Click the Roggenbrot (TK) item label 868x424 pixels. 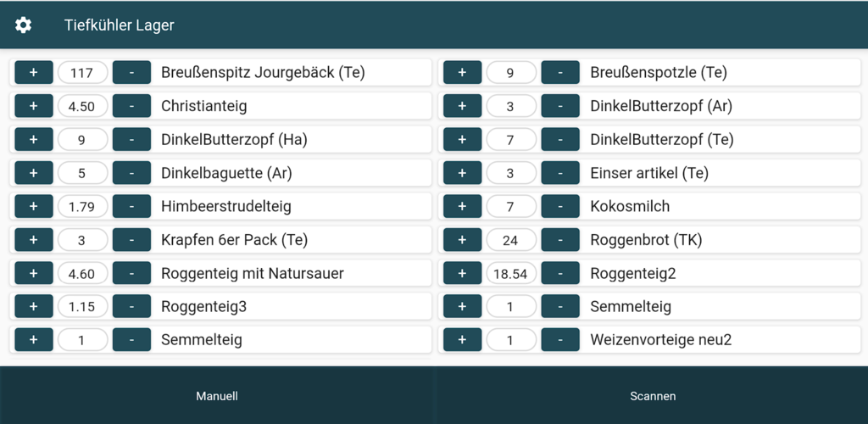pos(646,240)
